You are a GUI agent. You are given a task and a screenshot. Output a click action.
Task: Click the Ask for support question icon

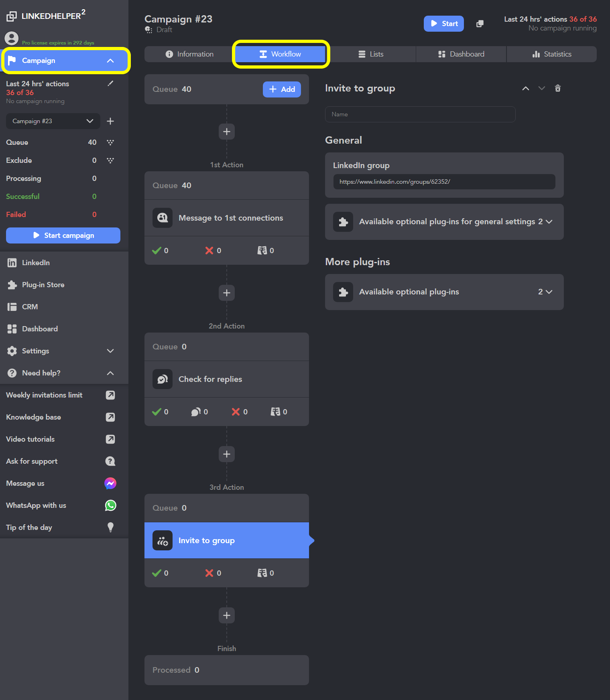110,461
